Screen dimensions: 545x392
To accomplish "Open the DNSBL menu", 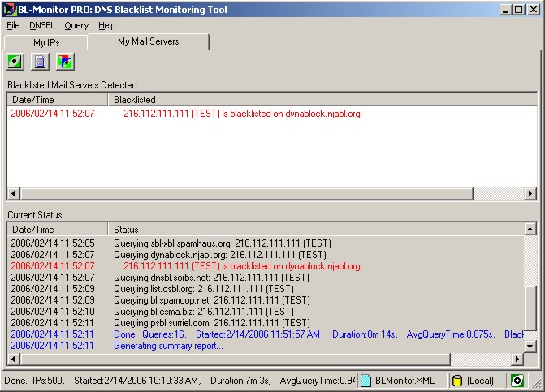I will coord(42,25).
